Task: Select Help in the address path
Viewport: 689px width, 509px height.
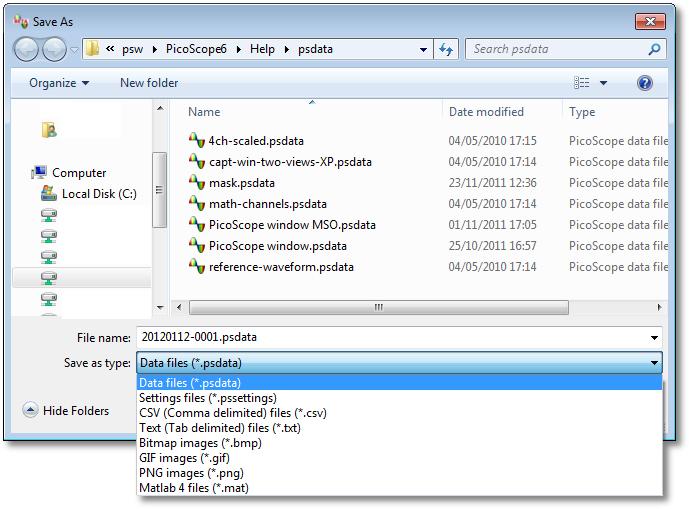Action: coord(262,49)
